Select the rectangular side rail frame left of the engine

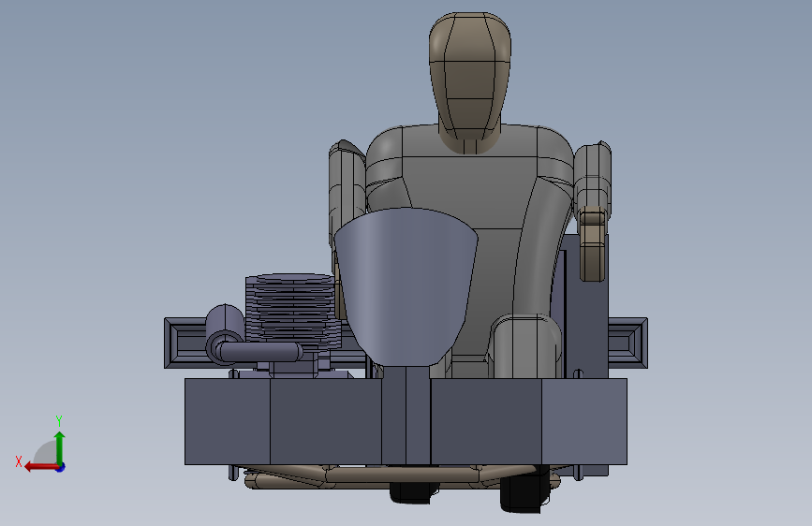[185, 343]
